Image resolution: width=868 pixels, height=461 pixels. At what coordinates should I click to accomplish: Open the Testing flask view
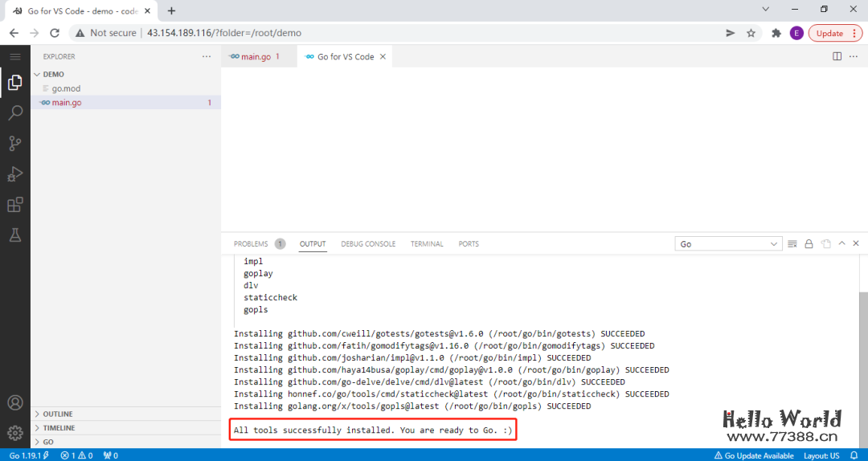pos(15,235)
